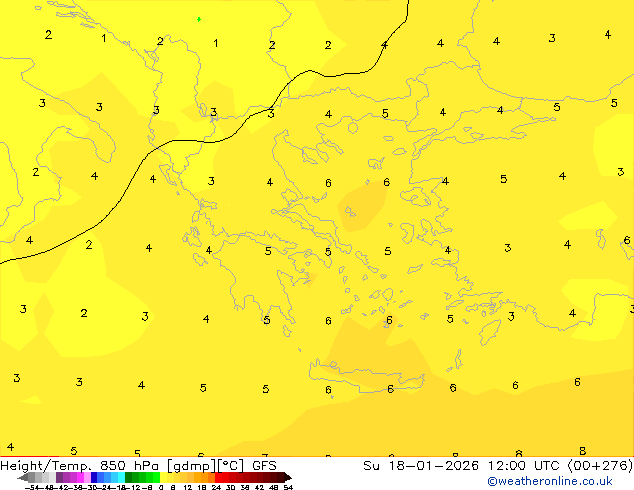Screen dimensions: 634x490
Task: Click the '(00+276)' forecast offset text
Action: click(600, 466)
